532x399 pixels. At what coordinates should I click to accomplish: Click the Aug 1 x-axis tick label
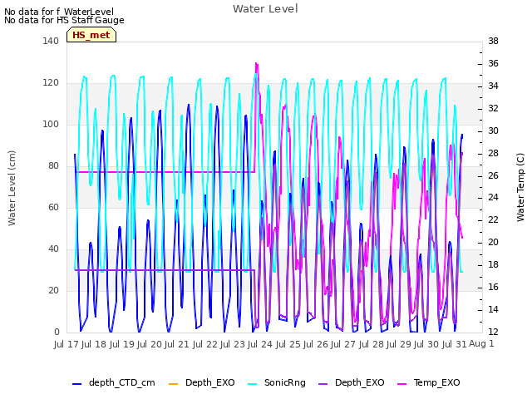pyautogui.click(x=481, y=343)
